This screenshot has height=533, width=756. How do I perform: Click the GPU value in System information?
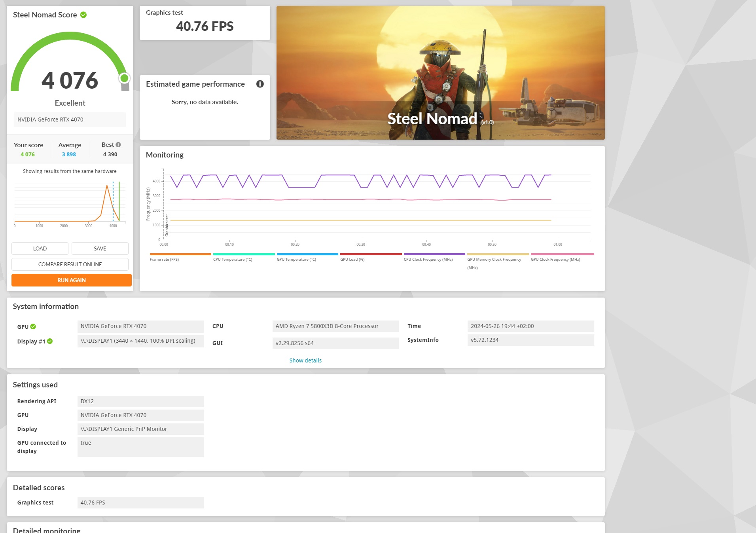click(140, 326)
